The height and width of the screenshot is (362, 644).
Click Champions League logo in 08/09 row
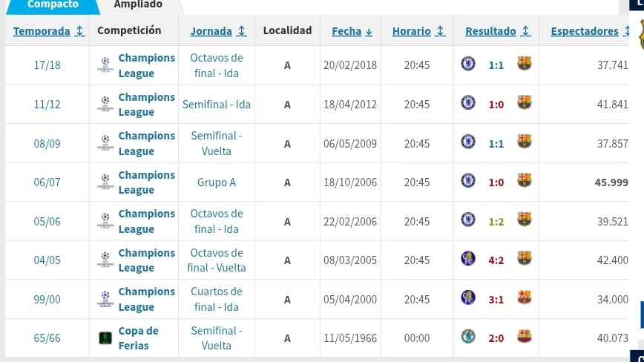point(105,143)
